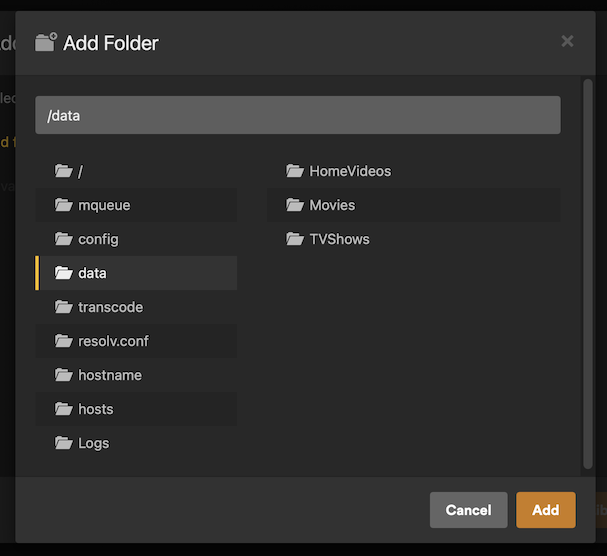Viewport: 607px width, 556px height.
Task: Click the Movies folder icon
Action: pyautogui.click(x=295, y=205)
